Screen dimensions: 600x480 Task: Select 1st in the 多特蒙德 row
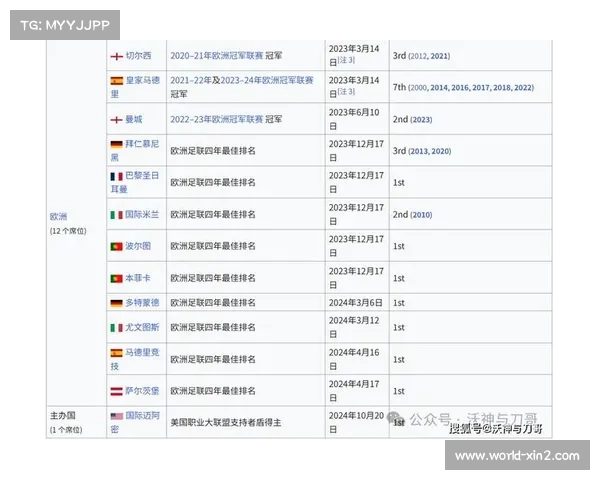399,303
